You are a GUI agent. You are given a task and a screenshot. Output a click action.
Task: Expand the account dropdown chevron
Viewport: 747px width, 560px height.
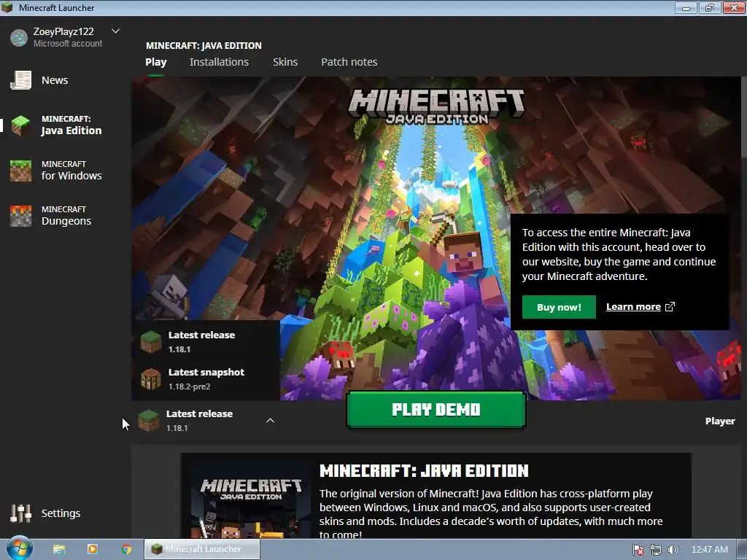tap(115, 31)
